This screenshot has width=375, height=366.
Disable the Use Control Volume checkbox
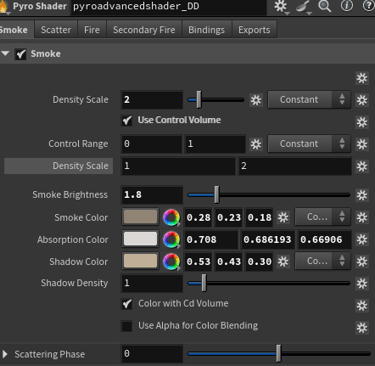pyautogui.click(x=127, y=120)
